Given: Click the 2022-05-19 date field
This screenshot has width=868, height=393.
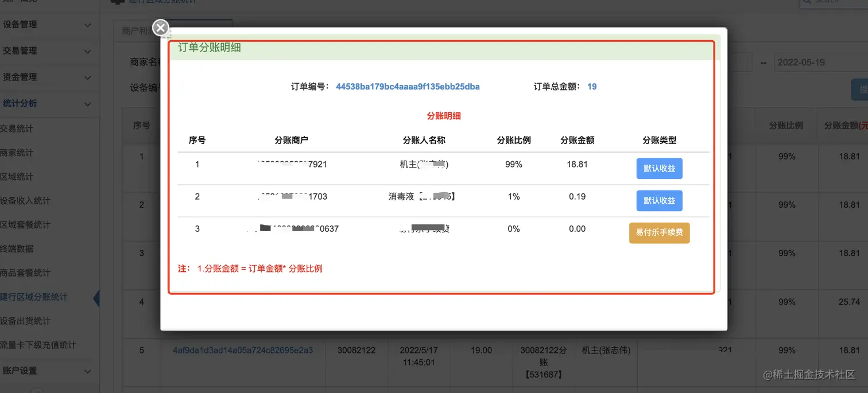Looking at the screenshot, I should (821, 62).
